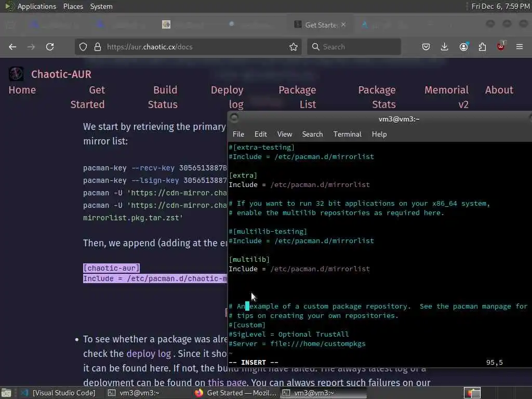The height and width of the screenshot is (399, 532).
Task: Click the show desktop icon in bottom panel
Action: [x=6, y=393]
